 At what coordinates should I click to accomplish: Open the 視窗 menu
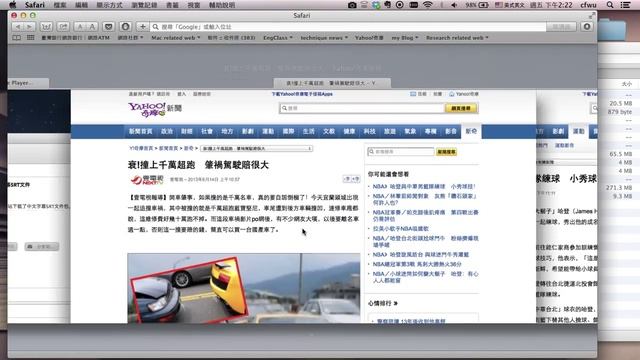(x=193, y=5)
